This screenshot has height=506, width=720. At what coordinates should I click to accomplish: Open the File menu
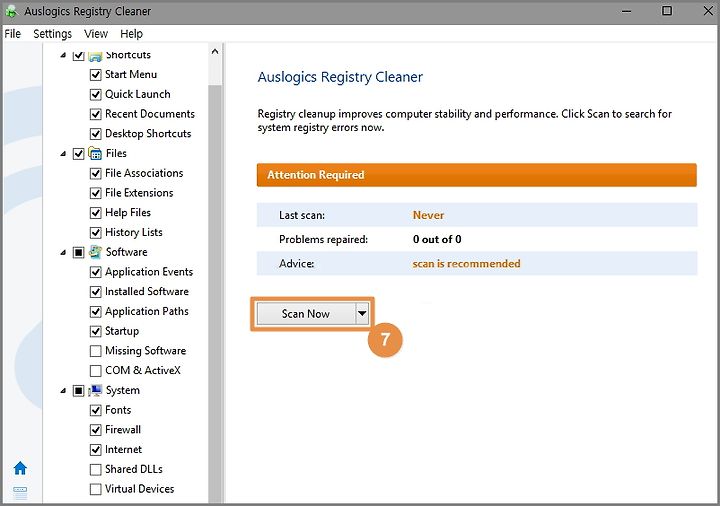[x=12, y=34]
